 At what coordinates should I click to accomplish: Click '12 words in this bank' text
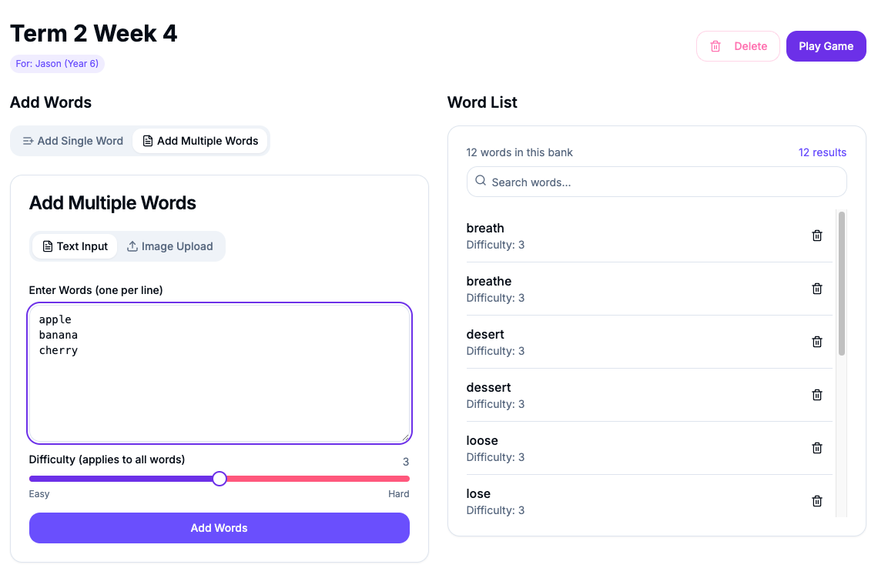pyautogui.click(x=520, y=152)
